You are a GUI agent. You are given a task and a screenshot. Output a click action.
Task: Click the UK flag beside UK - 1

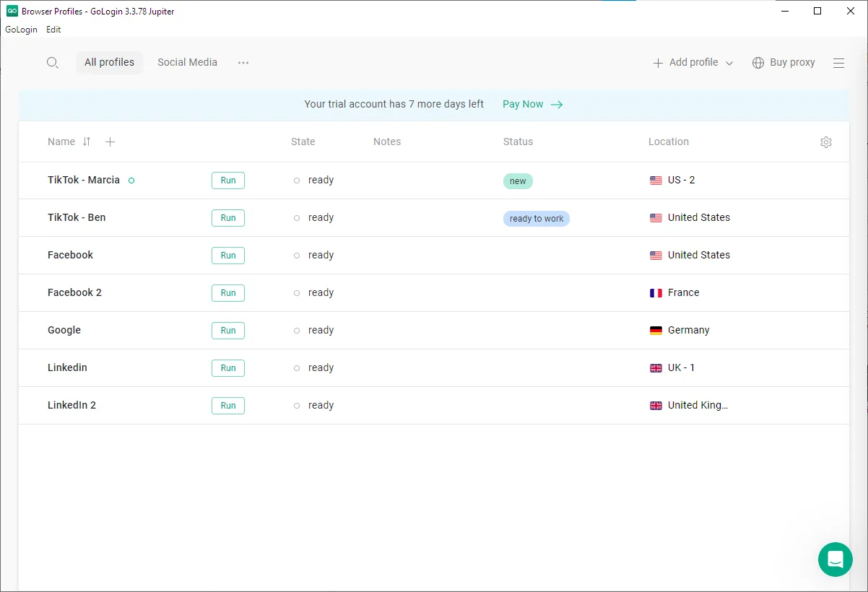pyautogui.click(x=656, y=368)
